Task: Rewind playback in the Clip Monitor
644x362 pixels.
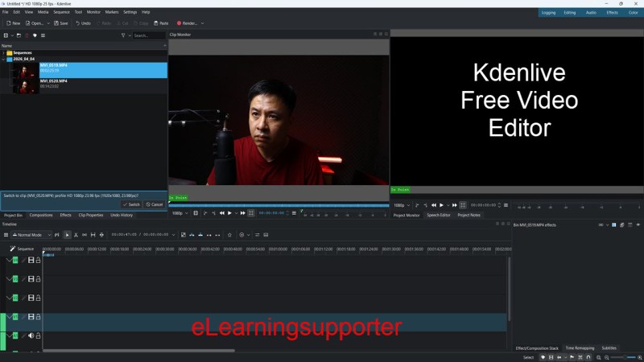Action: 222,213
